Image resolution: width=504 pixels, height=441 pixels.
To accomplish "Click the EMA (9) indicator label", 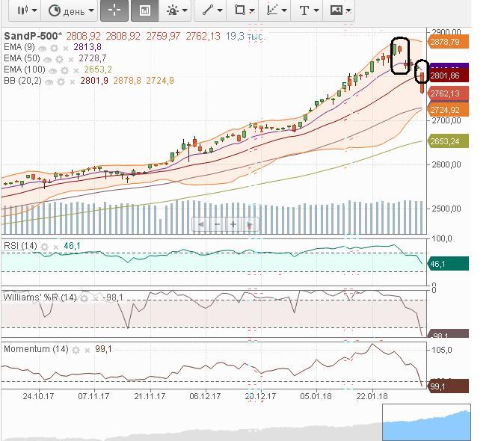I will pyautogui.click(x=19, y=47).
